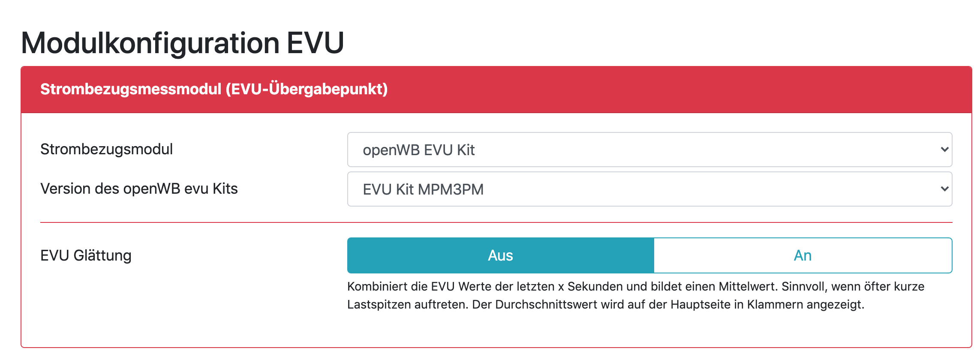Screen dimensions: 980x360
Task: Click the 'Sinnvoll, wenn öfter kurze' help sentence
Action: [853, 286]
